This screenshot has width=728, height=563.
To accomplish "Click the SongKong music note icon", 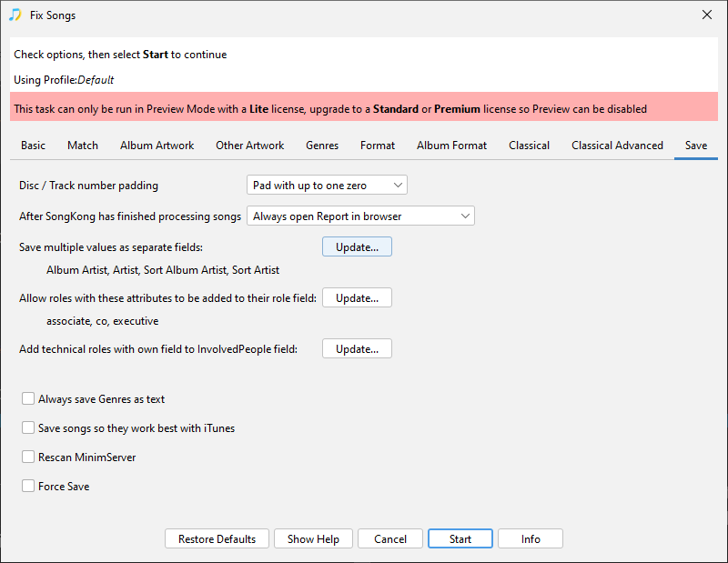I will pos(15,15).
